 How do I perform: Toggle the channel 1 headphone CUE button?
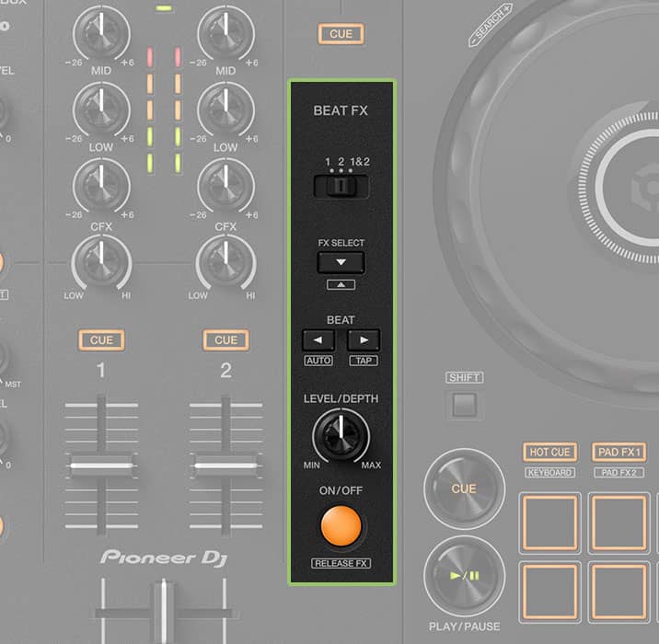coord(101,339)
